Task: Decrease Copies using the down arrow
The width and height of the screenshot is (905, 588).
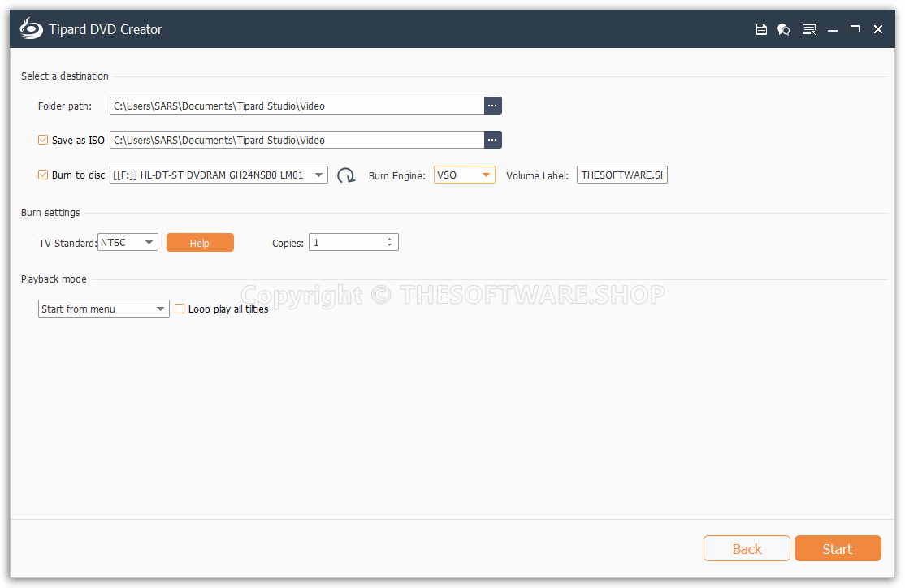Action: [x=390, y=246]
